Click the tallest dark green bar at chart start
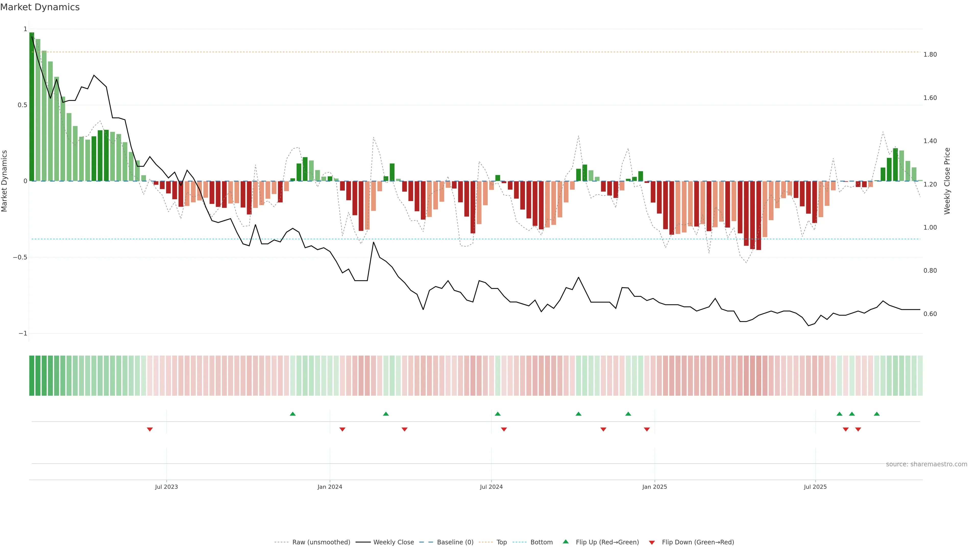The height and width of the screenshot is (551, 980). tap(32, 106)
